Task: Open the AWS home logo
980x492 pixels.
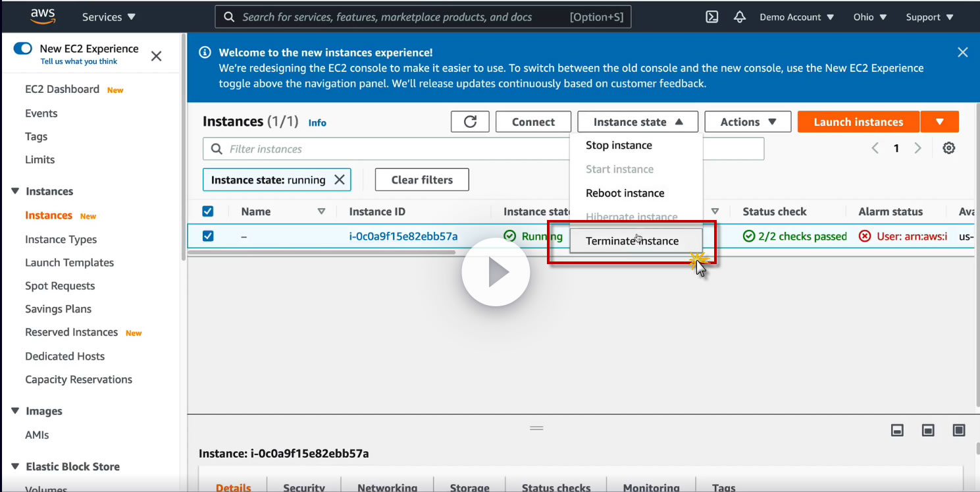Action: tap(43, 16)
